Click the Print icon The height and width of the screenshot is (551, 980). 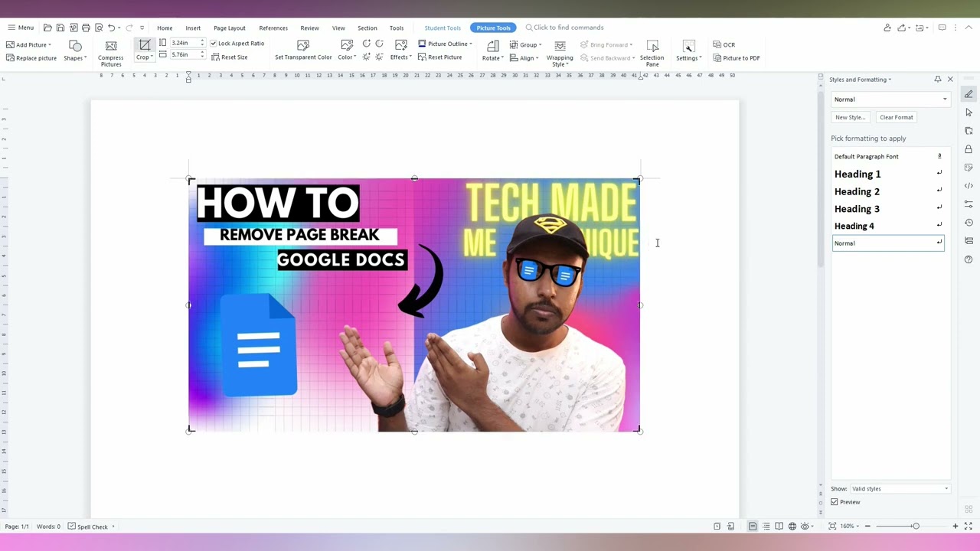click(x=86, y=28)
